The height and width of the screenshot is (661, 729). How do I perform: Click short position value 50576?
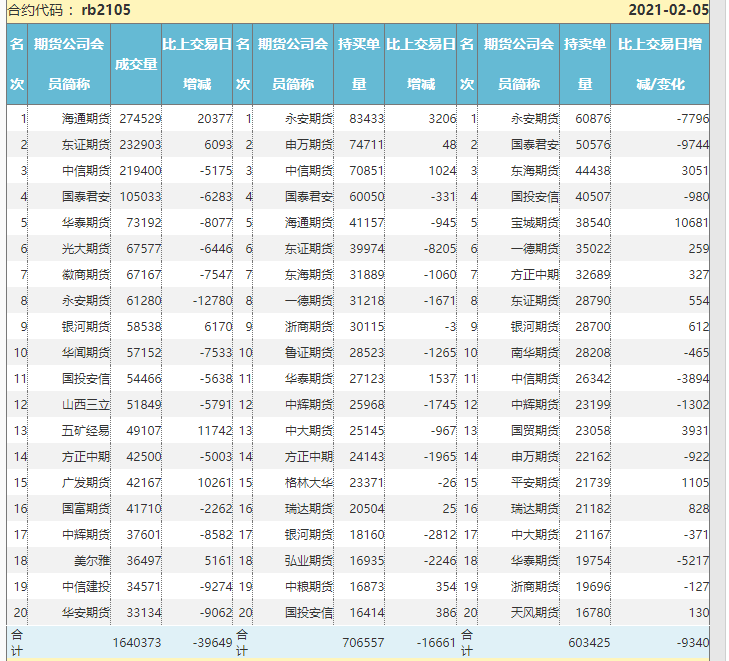(593, 145)
